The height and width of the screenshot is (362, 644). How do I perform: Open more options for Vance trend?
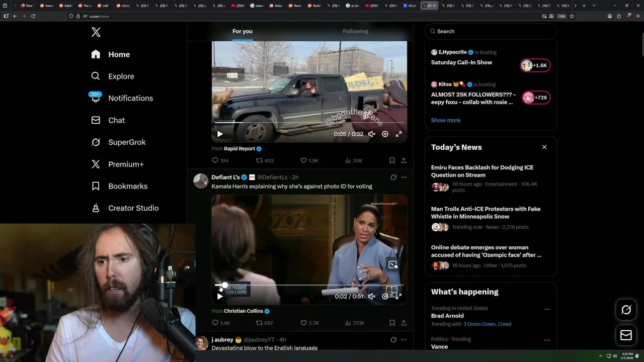[547, 340]
